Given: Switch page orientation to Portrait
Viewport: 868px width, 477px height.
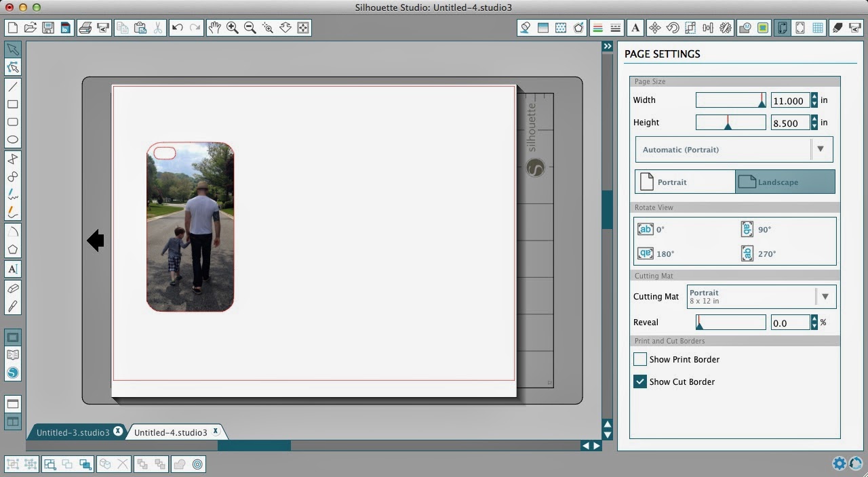Looking at the screenshot, I should [x=684, y=182].
